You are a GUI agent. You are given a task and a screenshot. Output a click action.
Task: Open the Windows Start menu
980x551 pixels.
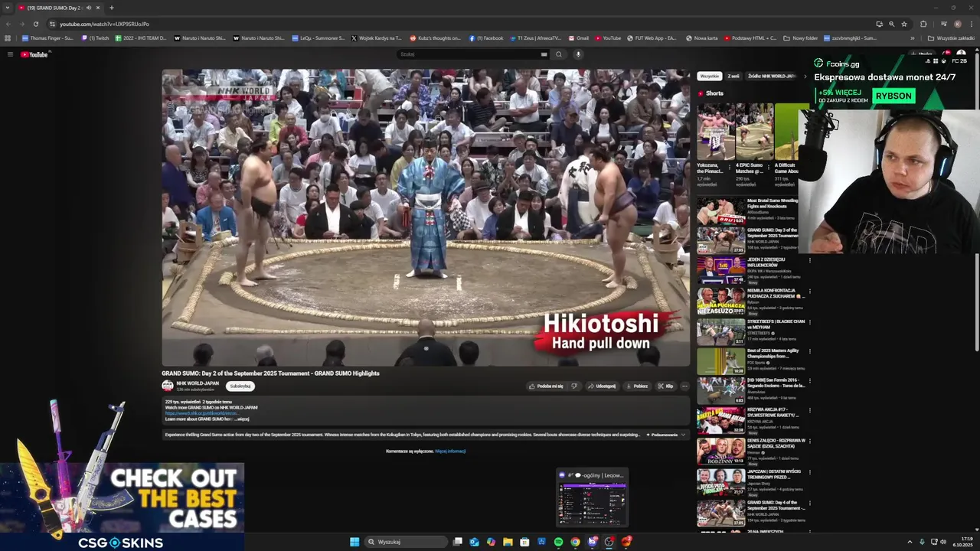(354, 542)
